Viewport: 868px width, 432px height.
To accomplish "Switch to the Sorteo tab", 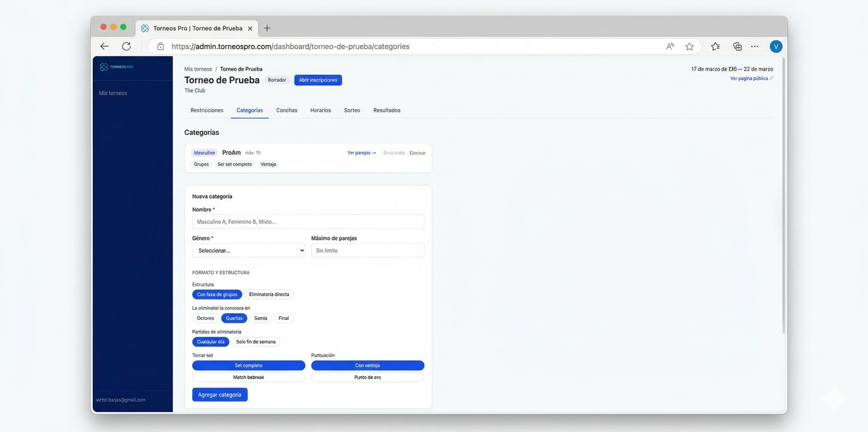I will [352, 110].
